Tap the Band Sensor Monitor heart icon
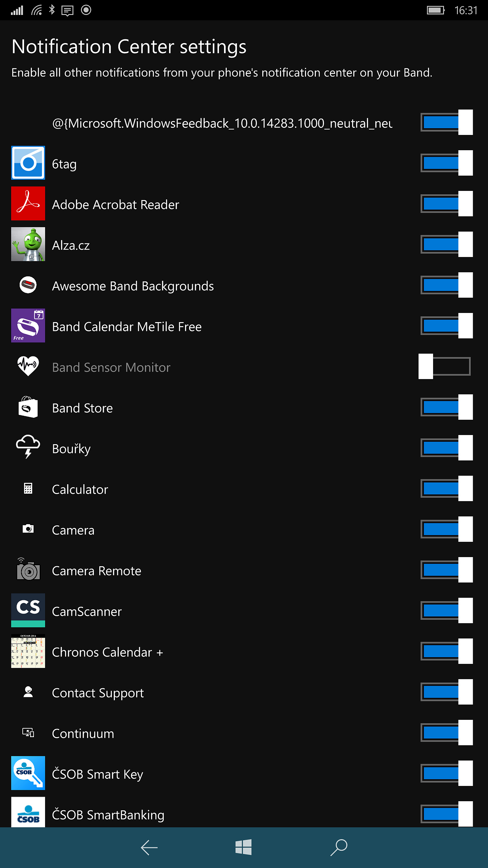Screen dimensions: 488x868 pos(28,366)
